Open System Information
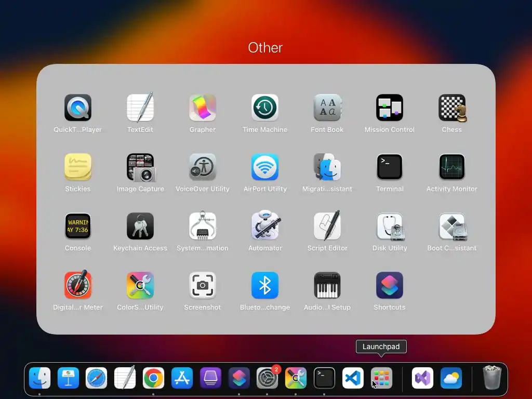 pos(203,227)
